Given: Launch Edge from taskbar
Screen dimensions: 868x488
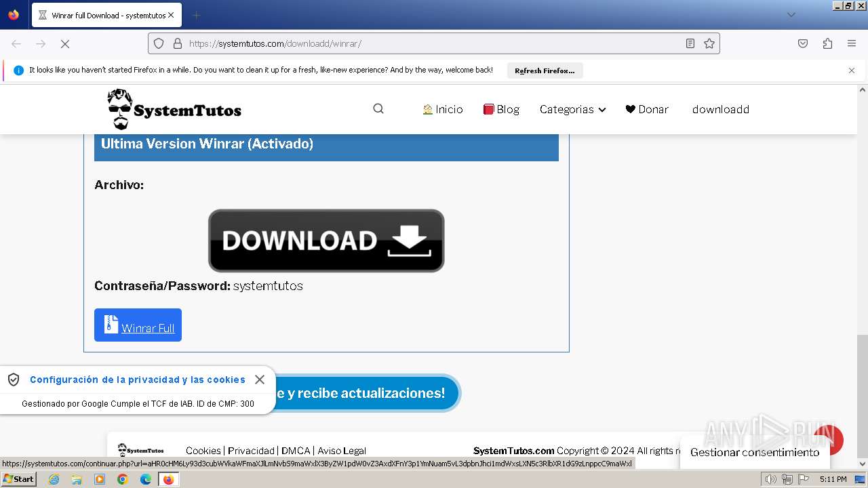Looking at the screenshot, I should point(146,479).
